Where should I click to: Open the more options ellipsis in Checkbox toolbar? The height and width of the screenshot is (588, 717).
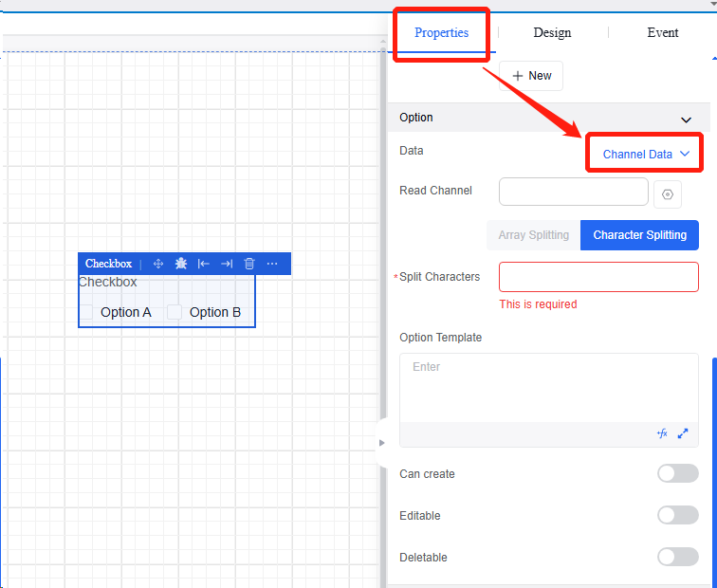click(x=272, y=264)
